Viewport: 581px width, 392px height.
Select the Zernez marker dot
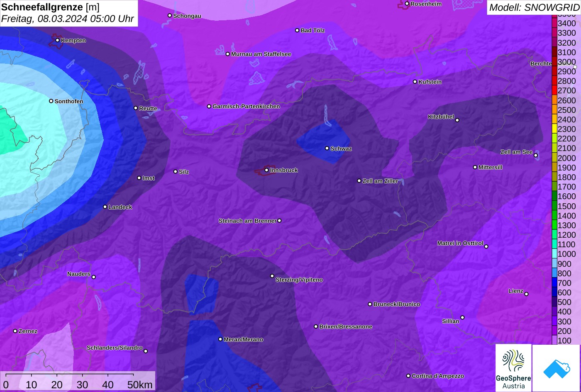[x=15, y=331]
